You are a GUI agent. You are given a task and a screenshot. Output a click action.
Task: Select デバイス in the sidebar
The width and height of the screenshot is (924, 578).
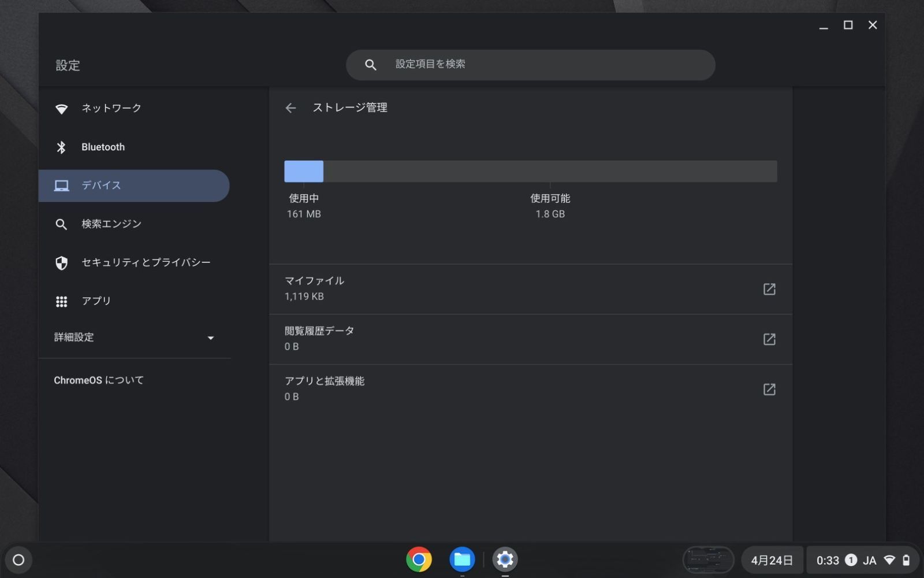point(134,186)
